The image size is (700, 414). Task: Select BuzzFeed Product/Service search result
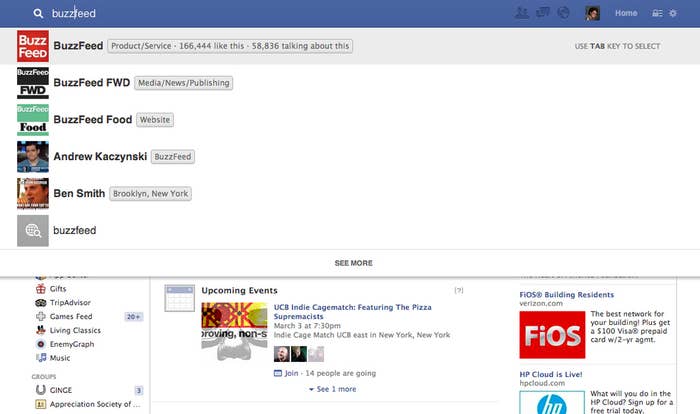[x=350, y=46]
